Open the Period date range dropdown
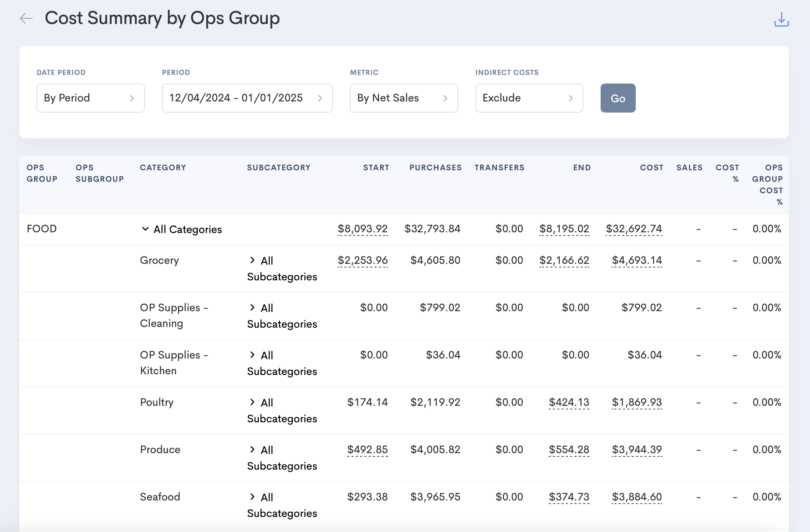The width and height of the screenshot is (810, 532). pos(247,98)
